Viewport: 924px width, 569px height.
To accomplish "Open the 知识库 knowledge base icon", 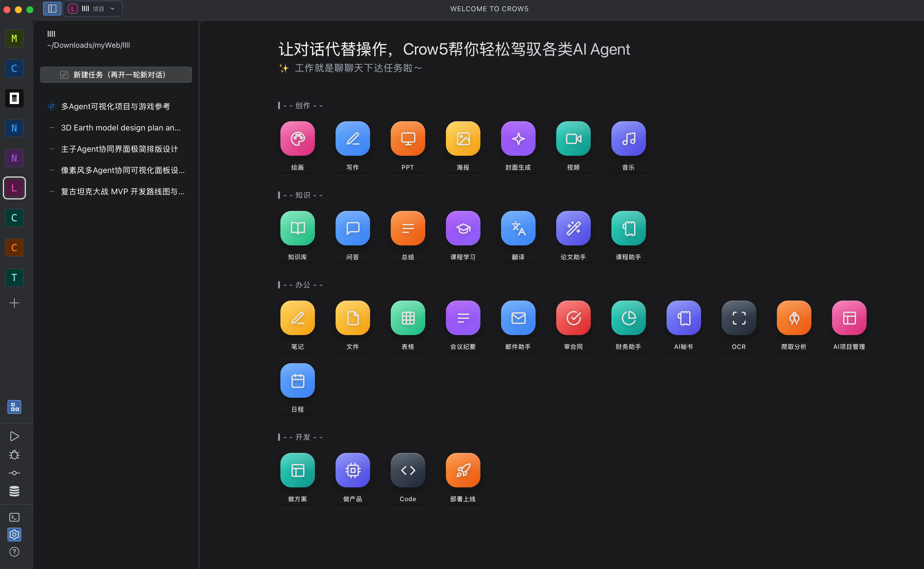I will point(297,228).
